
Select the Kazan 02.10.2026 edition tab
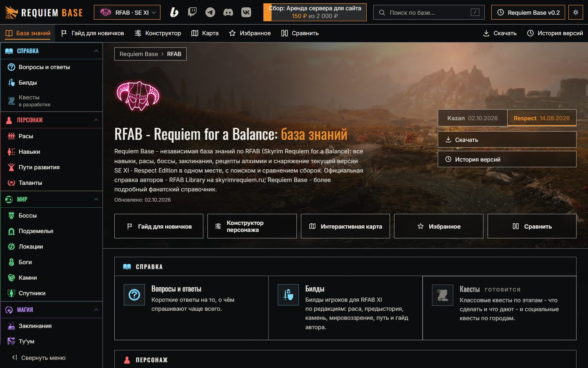coord(472,118)
